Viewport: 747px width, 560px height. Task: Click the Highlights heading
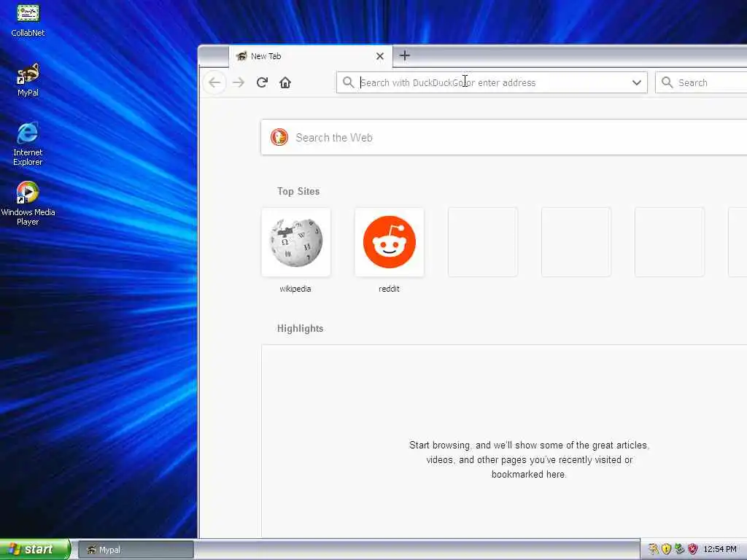[x=300, y=328]
